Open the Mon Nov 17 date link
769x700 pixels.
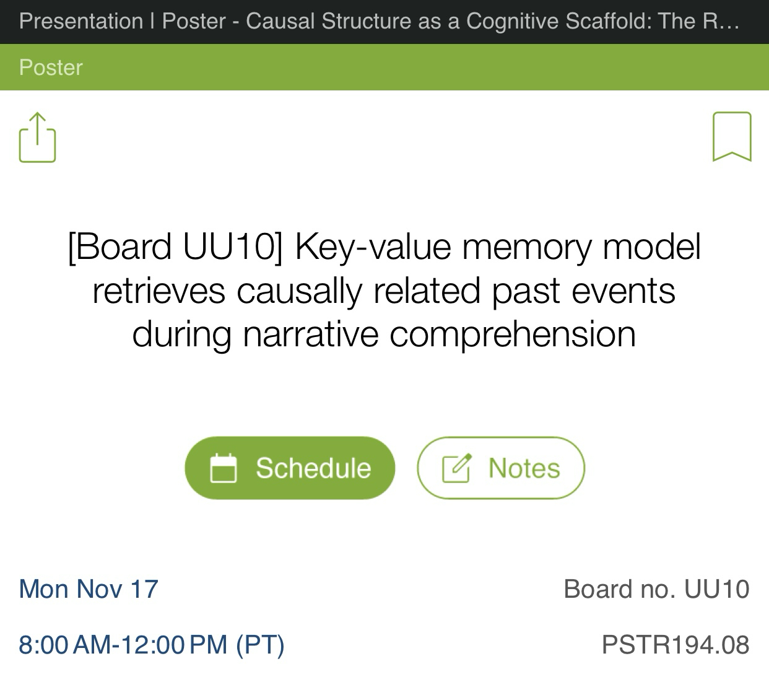89,589
